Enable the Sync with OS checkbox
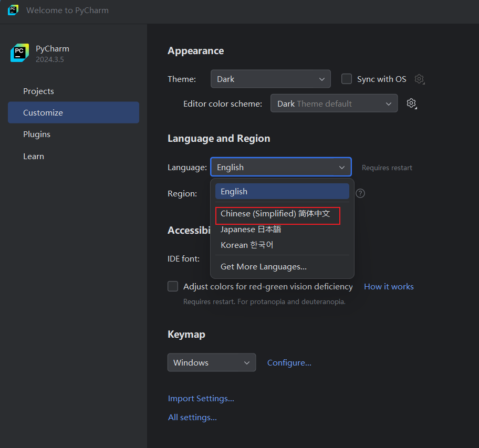This screenshot has height=448, width=479. tap(347, 79)
